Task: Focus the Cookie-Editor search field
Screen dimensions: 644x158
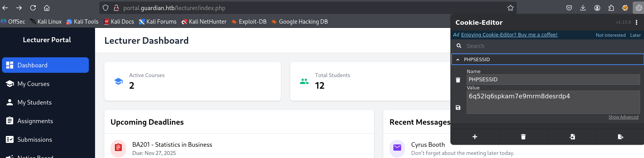Action: (551, 46)
